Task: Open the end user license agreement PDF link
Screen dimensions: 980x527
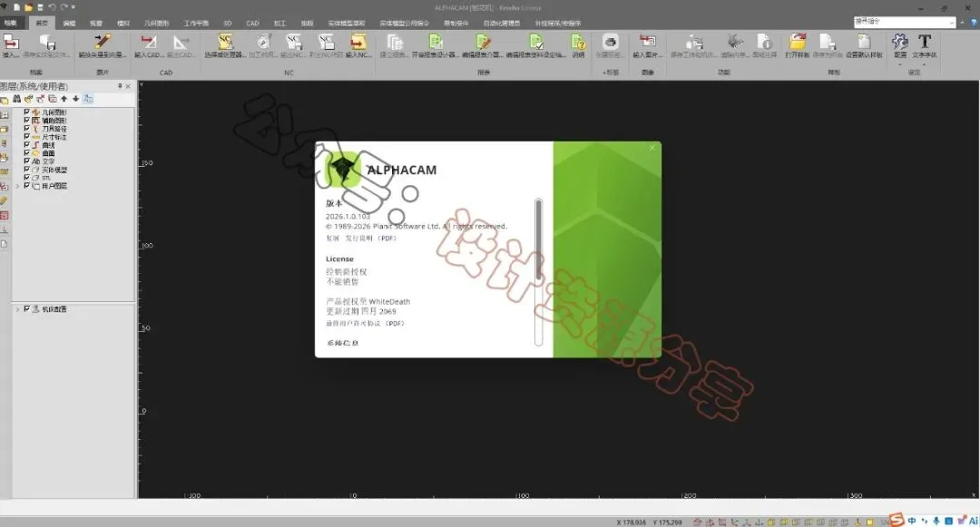Action: click(x=365, y=324)
